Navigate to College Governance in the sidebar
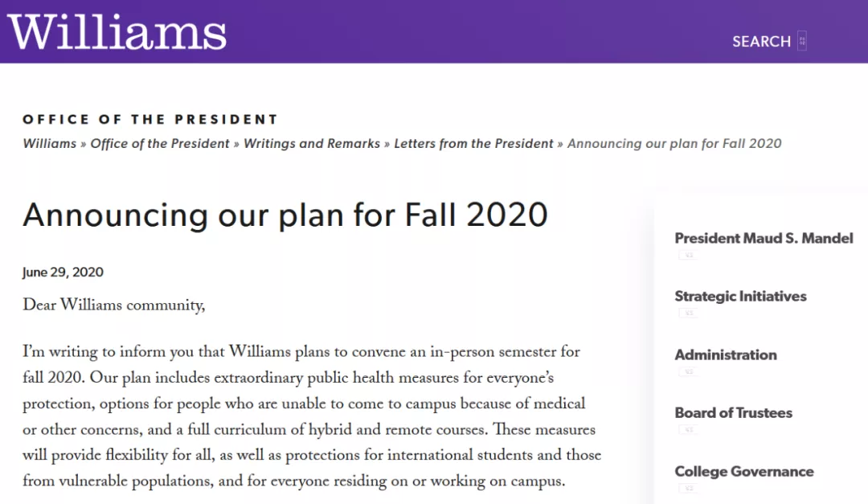This screenshot has width=868, height=504. tap(744, 472)
